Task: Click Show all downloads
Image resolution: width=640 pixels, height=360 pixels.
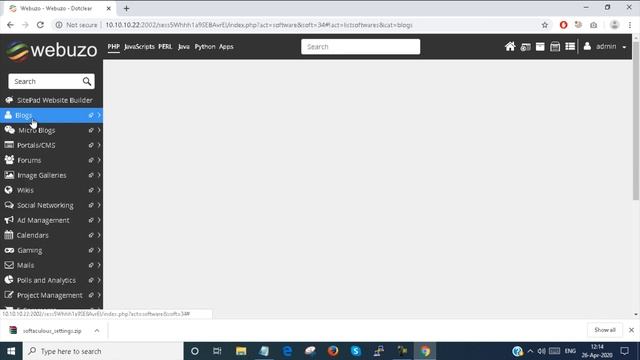Action: (x=605, y=330)
